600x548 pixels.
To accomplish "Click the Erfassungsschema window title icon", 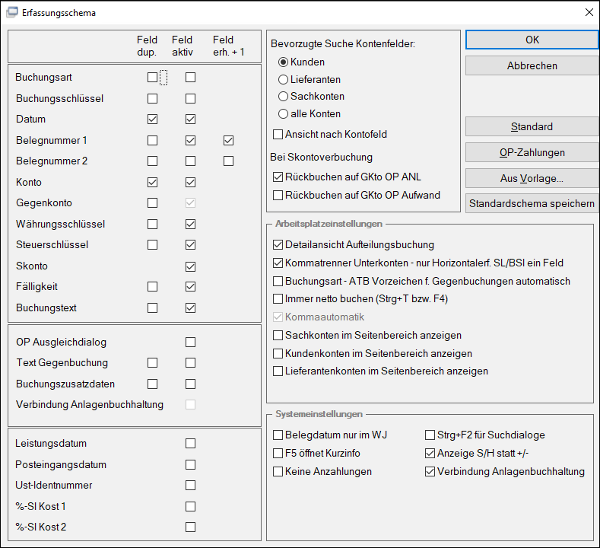I will (x=11, y=12).
